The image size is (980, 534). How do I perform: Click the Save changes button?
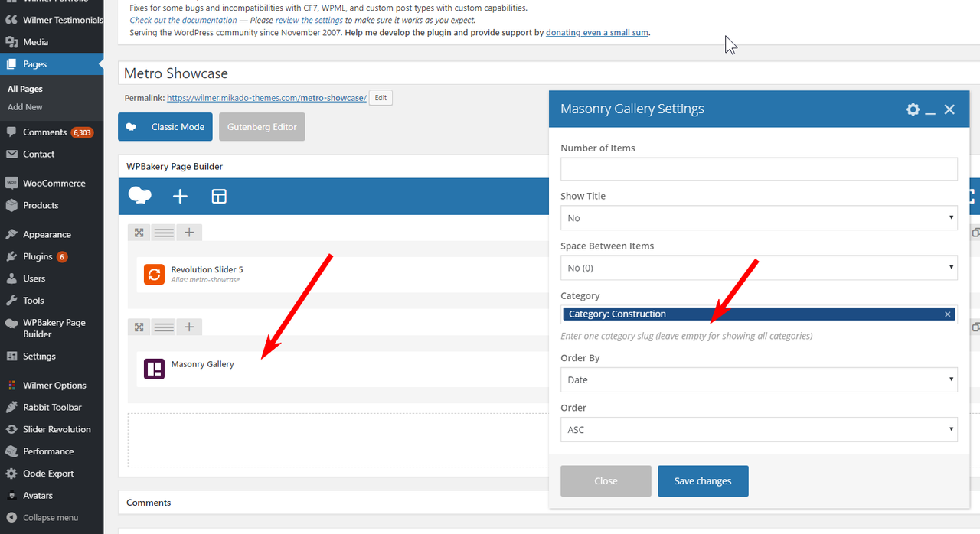point(703,481)
